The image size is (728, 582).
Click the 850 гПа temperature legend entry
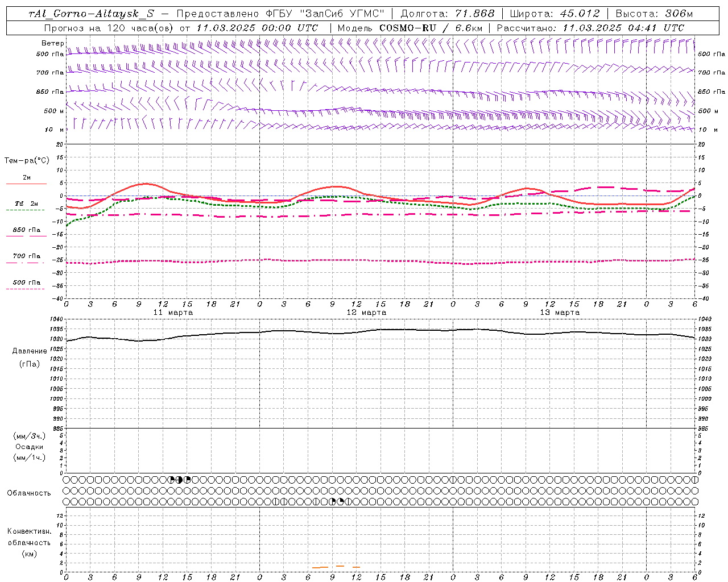[26, 230]
